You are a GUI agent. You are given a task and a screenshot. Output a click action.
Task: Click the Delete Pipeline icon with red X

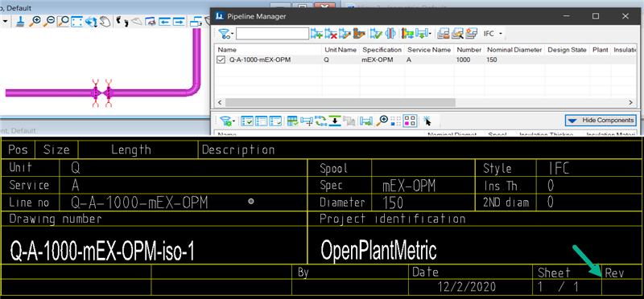(x=331, y=34)
